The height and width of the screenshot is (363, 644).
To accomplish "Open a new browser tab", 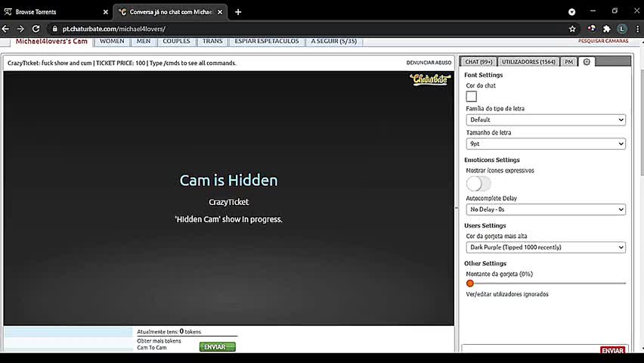I will pyautogui.click(x=238, y=12).
